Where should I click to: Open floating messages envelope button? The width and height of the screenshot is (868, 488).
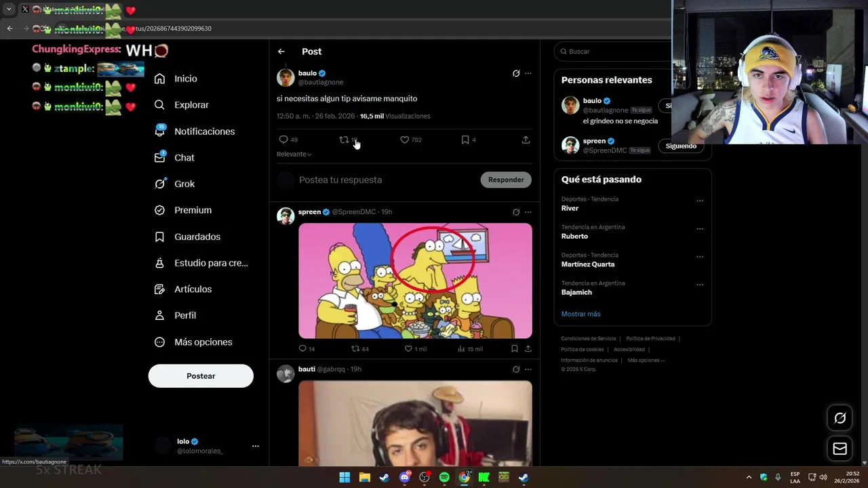840,449
